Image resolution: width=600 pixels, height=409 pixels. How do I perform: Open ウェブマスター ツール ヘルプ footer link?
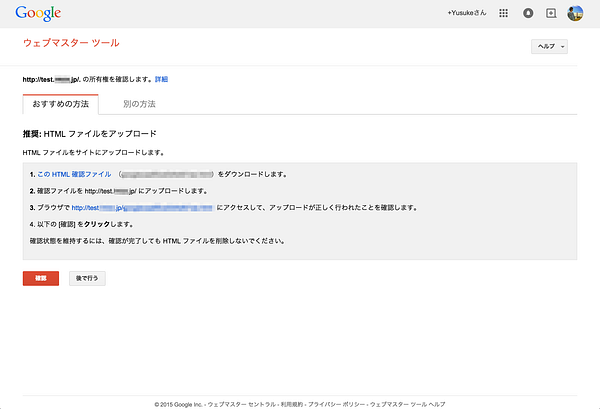[x=408, y=404]
